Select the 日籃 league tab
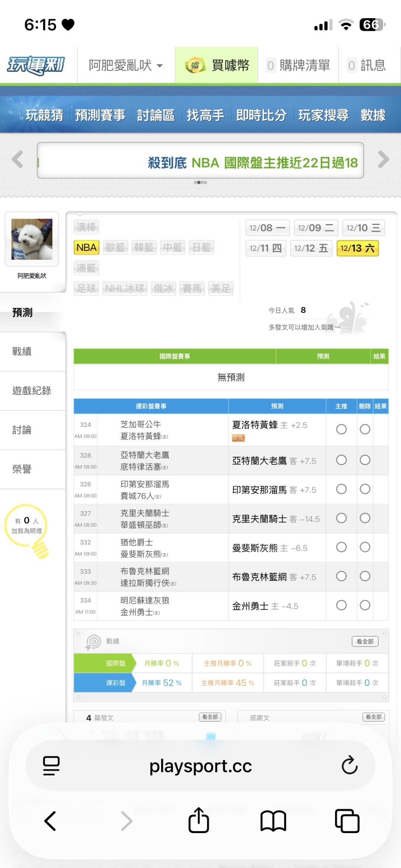This screenshot has width=401, height=868. 202,248
